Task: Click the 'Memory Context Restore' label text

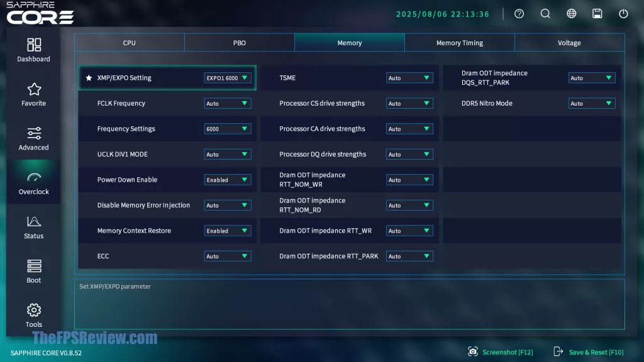Action: (x=134, y=231)
